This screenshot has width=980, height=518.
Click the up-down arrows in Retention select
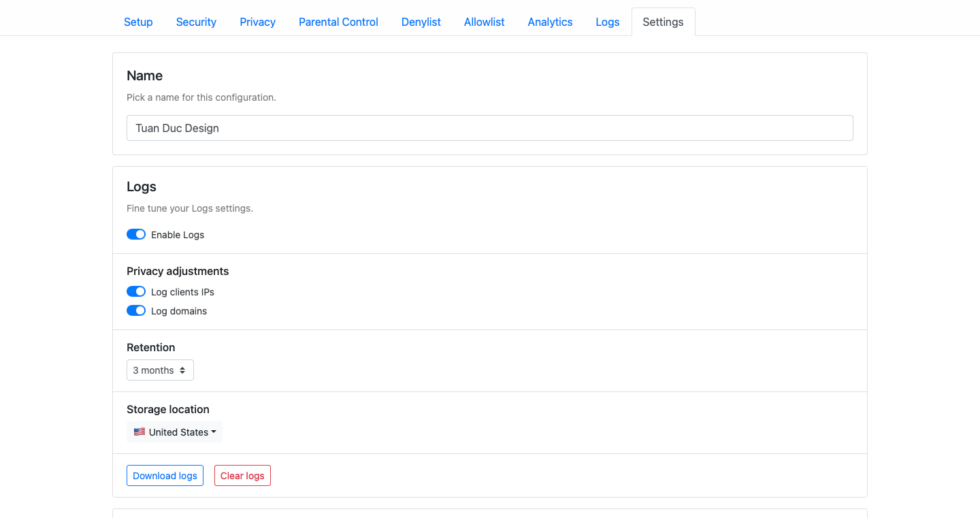[182, 370]
